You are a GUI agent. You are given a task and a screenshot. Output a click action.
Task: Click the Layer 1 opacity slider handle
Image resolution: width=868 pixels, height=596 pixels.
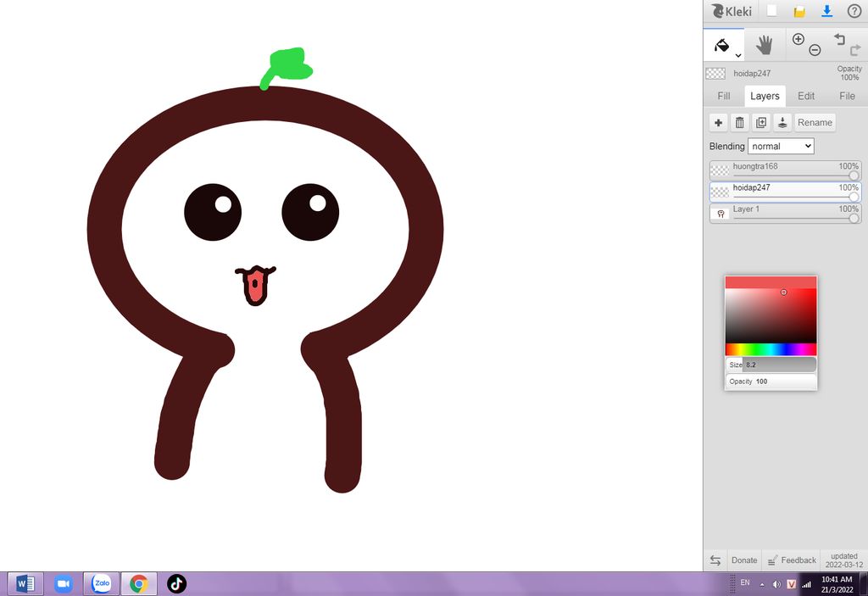coord(854,218)
